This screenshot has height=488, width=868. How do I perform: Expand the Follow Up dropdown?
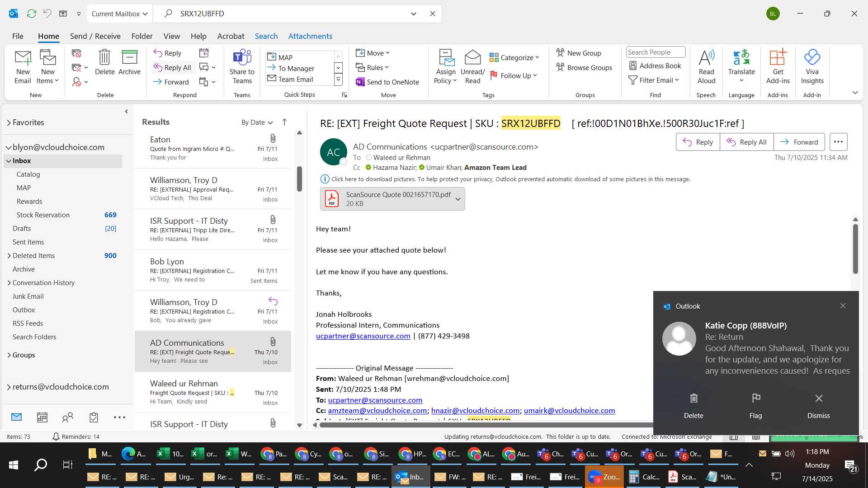pos(514,75)
